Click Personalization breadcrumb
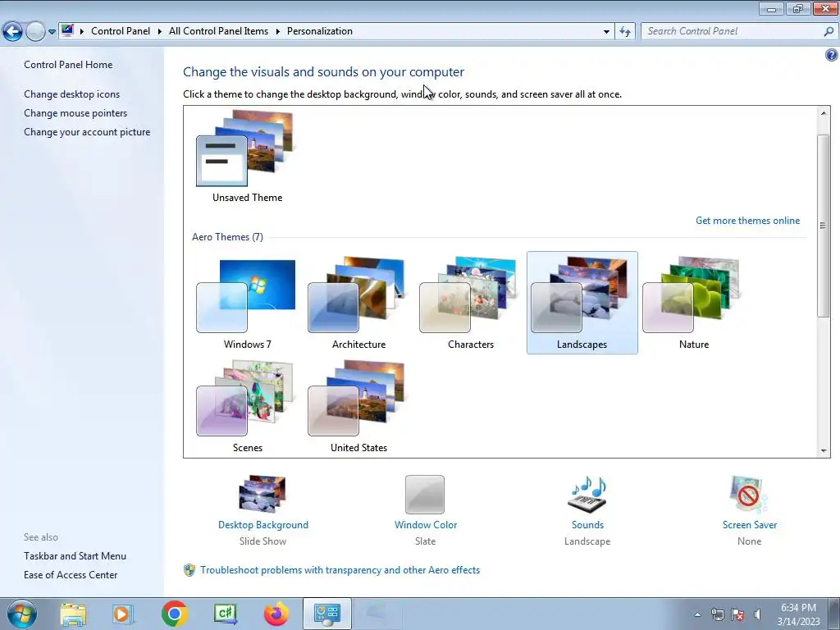The height and width of the screenshot is (630, 840). [320, 31]
